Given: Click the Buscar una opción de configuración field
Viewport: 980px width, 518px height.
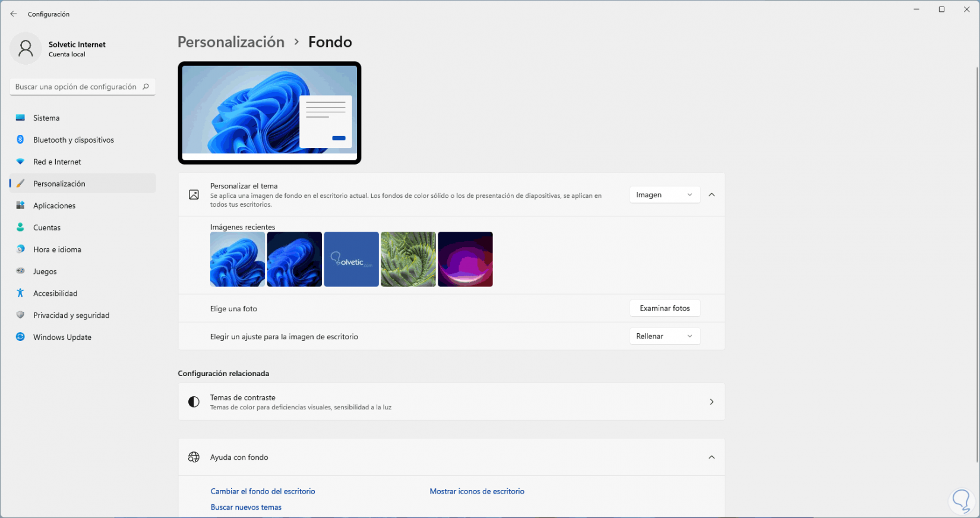Looking at the screenshot, I should point(83,87).
